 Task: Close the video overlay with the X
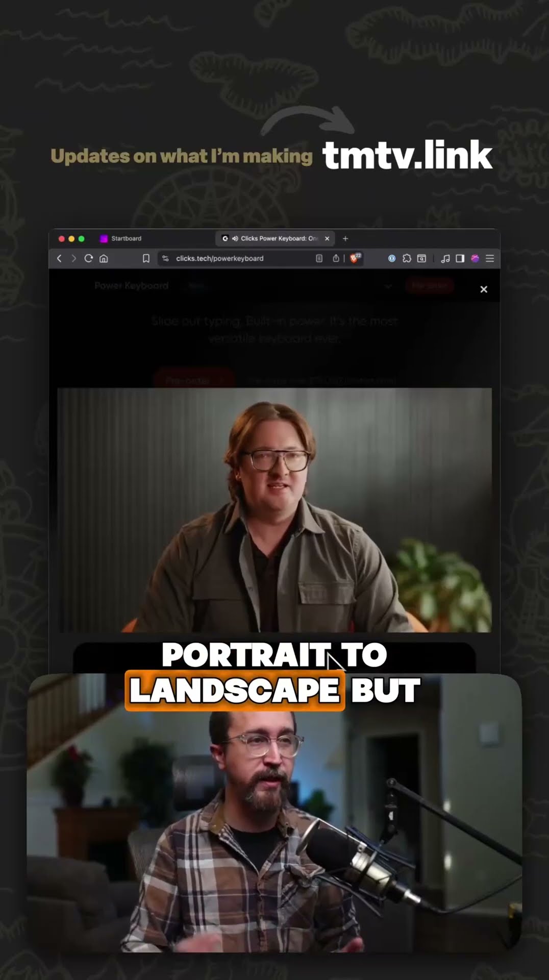[x=484, y=289]
